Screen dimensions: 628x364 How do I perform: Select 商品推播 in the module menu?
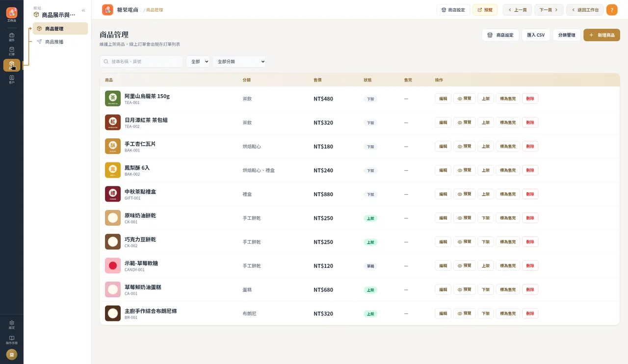point(60,42)
